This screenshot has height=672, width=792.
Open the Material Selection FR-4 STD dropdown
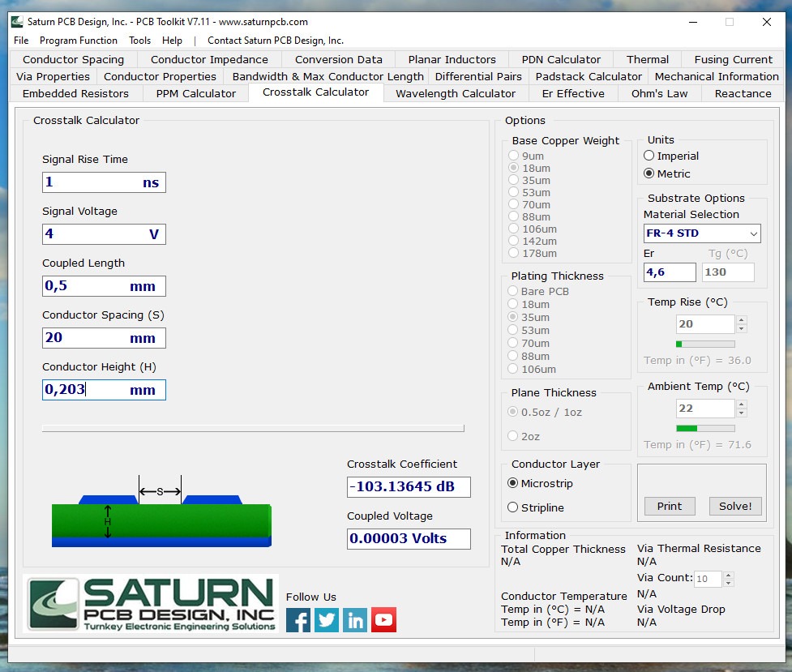[702, 233]
